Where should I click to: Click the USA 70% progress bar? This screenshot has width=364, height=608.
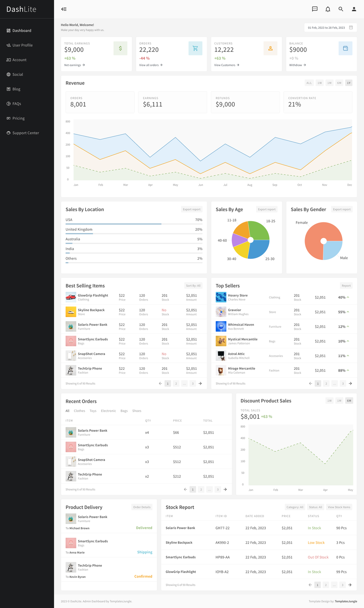(x=134, y=224)
